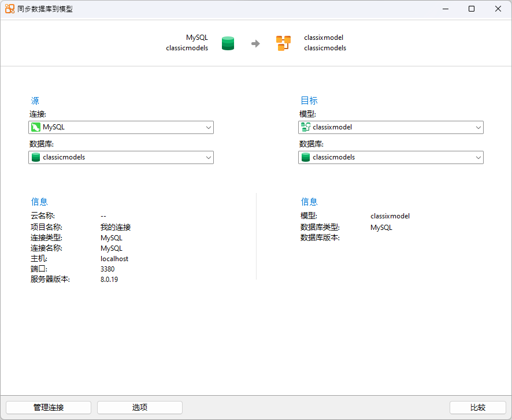Click the database cylinder icon in source database field
The width and height of the screenshot is (512, 420).
coord(36,157)
